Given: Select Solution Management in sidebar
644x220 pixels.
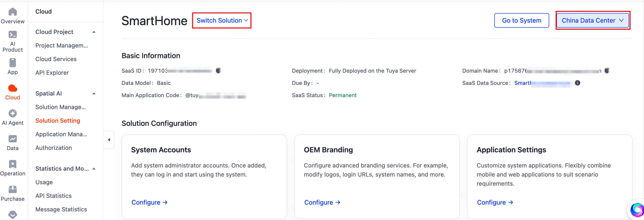Looking at the screenshot, I should coord(61,107).
